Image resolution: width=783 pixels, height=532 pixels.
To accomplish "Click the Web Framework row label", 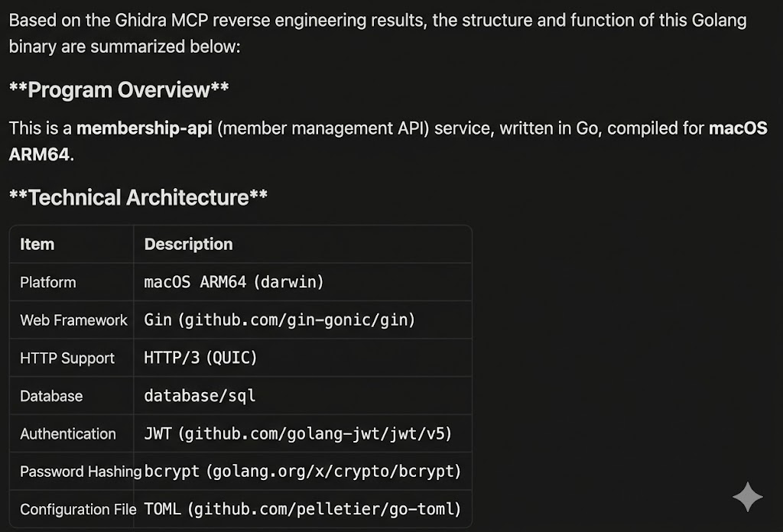I will click(73, 320).
